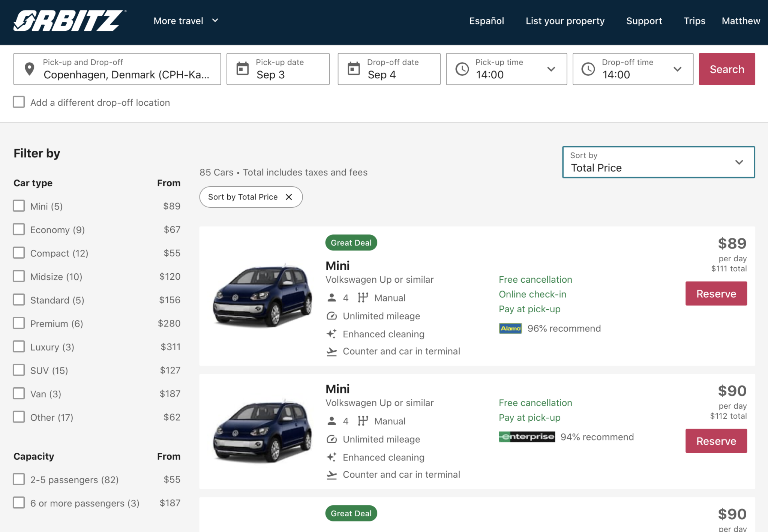Remove the Sort by Total Price filter chip

tap(289, 196)
